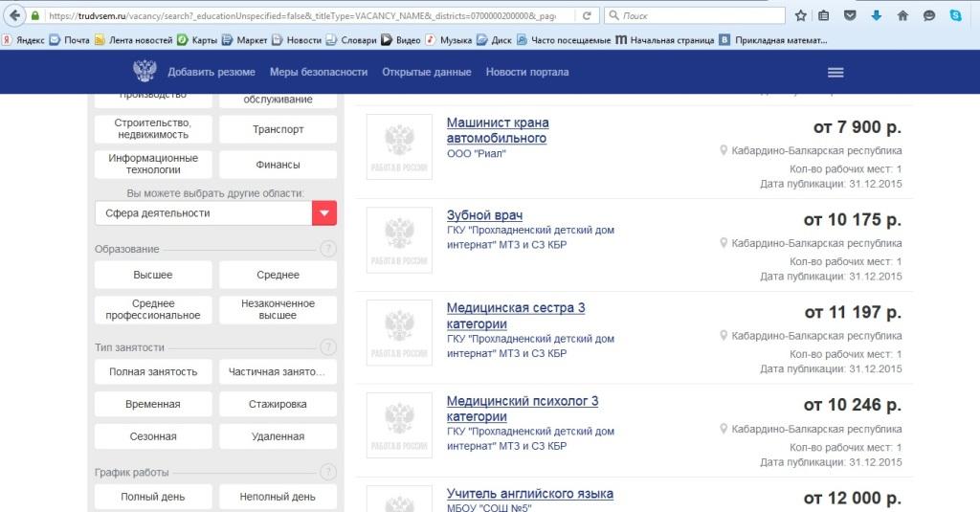980x512 pixels.
Task: Select the Неполный день schedule filter
Action: pos(278,497)
